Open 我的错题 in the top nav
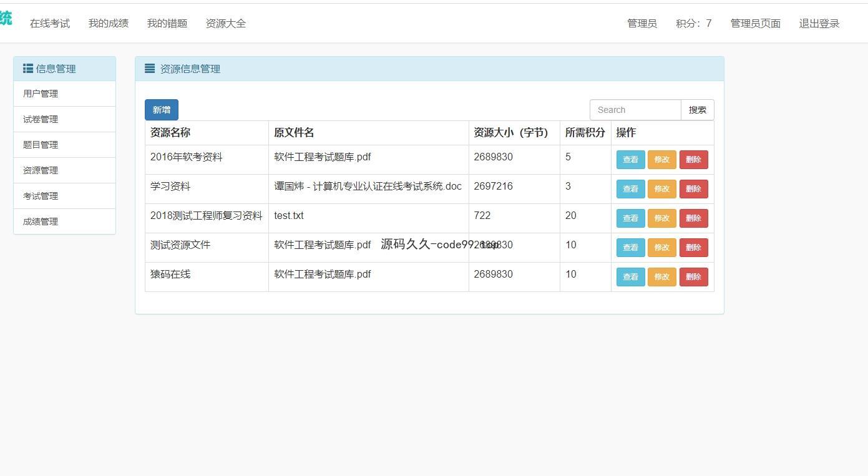The height and width of the screenshot is (476, 868). (167, 23)
